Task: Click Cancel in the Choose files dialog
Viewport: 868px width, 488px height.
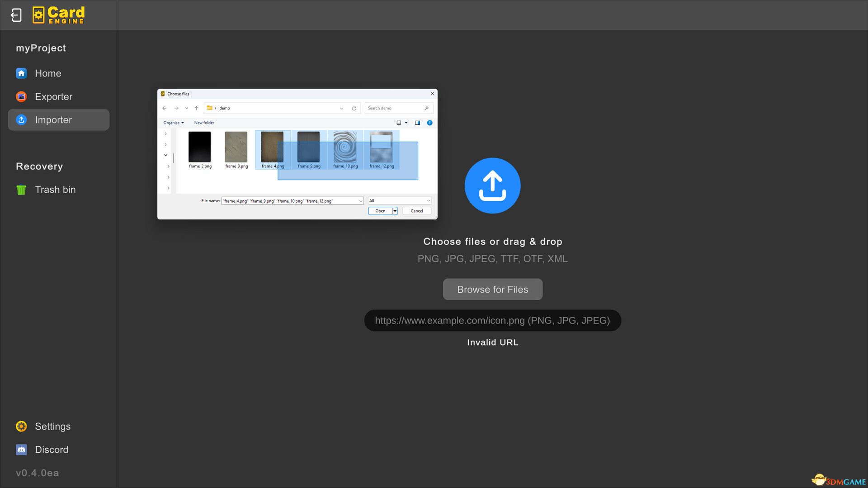Action: coord(416,211)
